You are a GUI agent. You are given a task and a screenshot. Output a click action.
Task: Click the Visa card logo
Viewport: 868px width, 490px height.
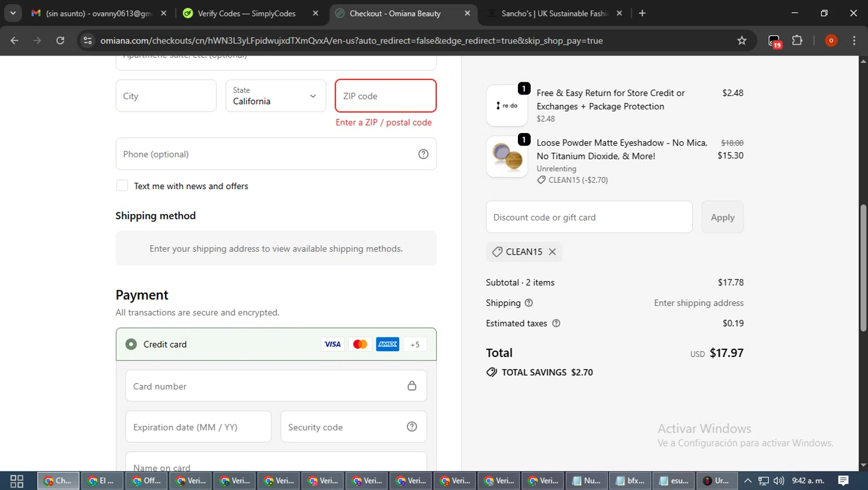point(332,344)
